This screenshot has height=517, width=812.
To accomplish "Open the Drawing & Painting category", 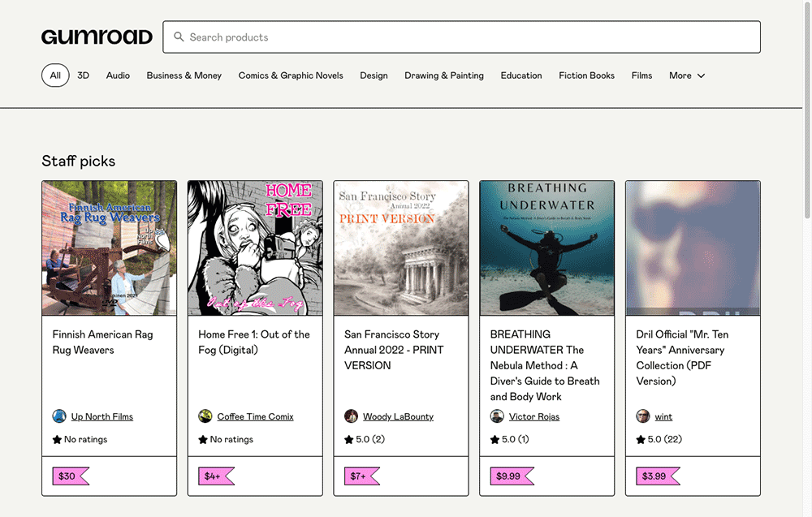I will click(x=444, y=75).
